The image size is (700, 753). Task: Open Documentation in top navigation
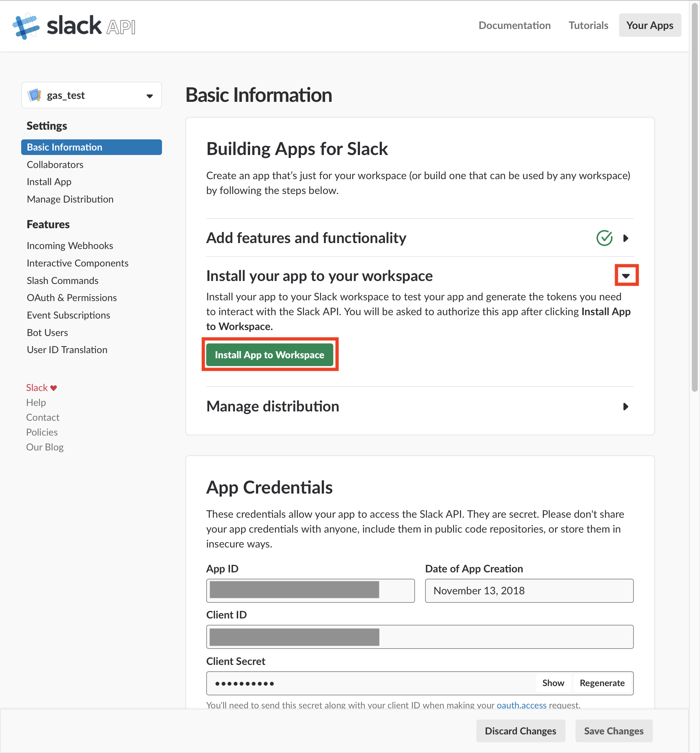(x=515, y=25)
